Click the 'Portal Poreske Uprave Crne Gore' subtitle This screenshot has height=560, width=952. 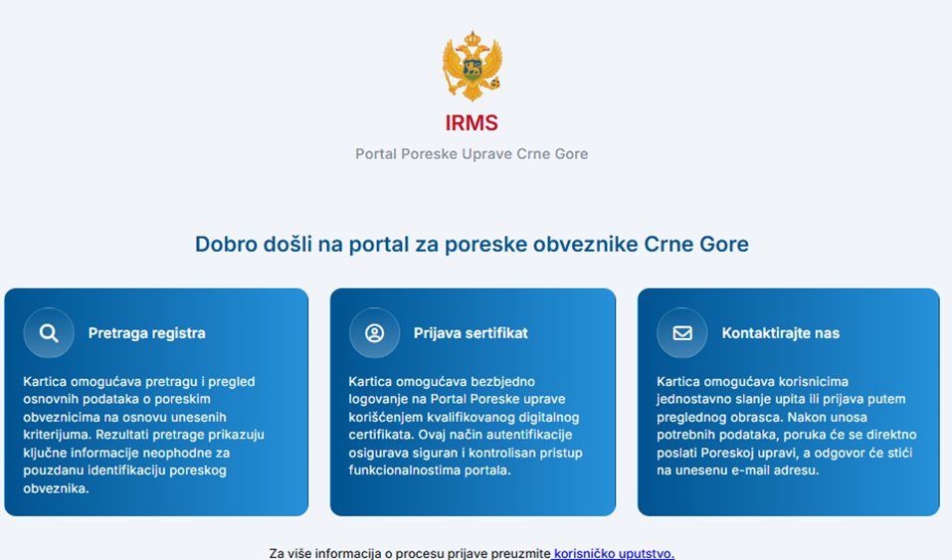pyautogui.click(x=472, y=154)
